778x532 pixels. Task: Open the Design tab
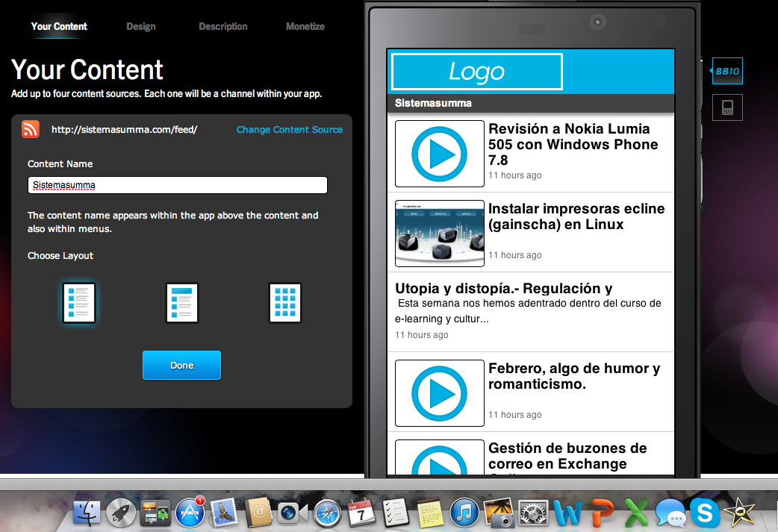click(140, 27)
